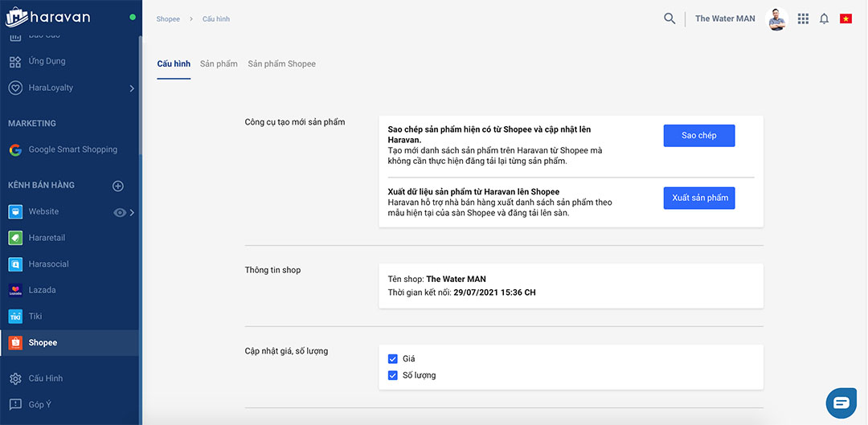This screenshot has height=425, width=868.
Task: Open the apps grid menu icon
Action: [803, 18]
